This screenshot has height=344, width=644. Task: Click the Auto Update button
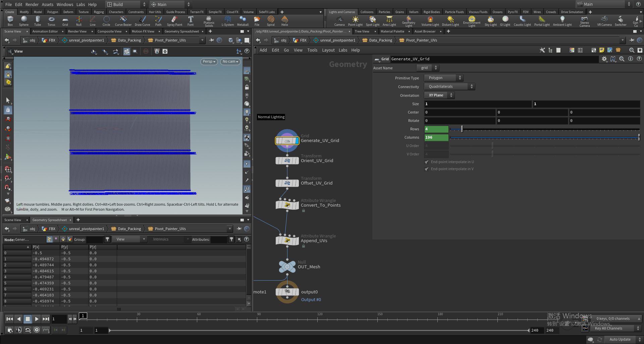coord(620,339)
